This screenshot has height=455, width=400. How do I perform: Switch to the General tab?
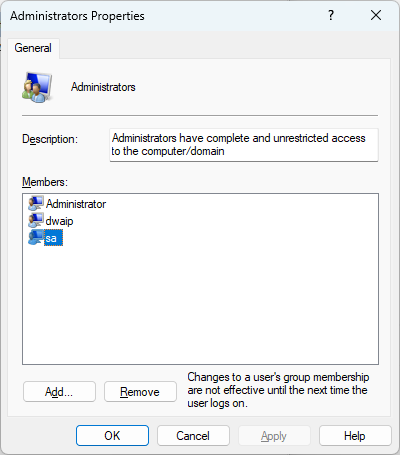pyautogui.click(x=33, y=48)
